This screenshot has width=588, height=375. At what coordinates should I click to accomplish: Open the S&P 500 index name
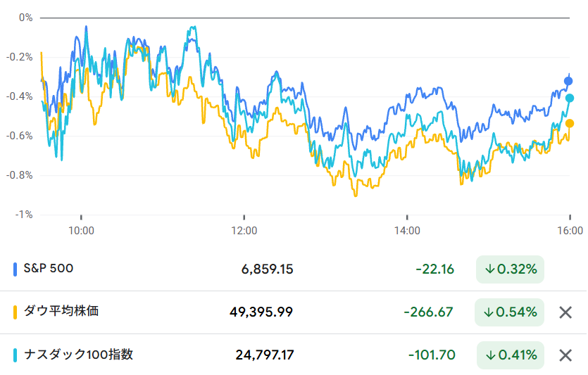[x=49, y=268]
